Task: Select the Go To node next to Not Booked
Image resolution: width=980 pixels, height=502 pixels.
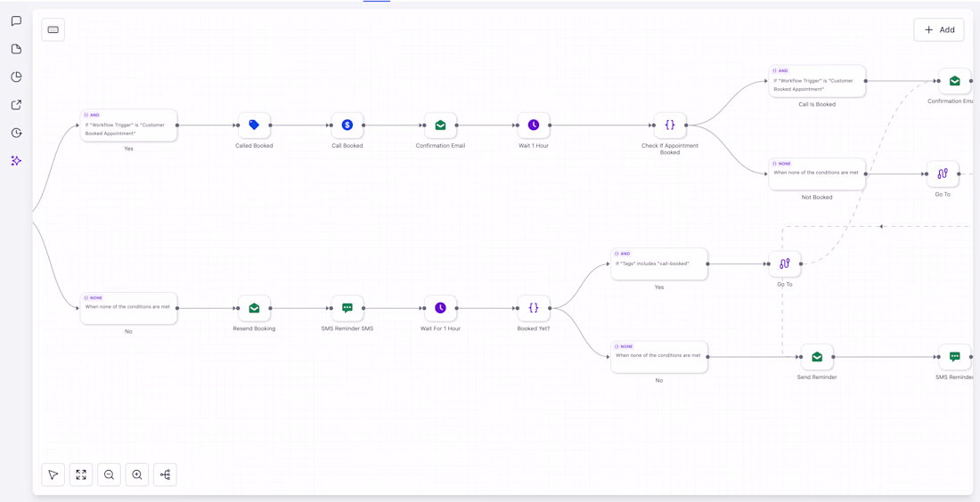Action: click(x=943, y=174)
